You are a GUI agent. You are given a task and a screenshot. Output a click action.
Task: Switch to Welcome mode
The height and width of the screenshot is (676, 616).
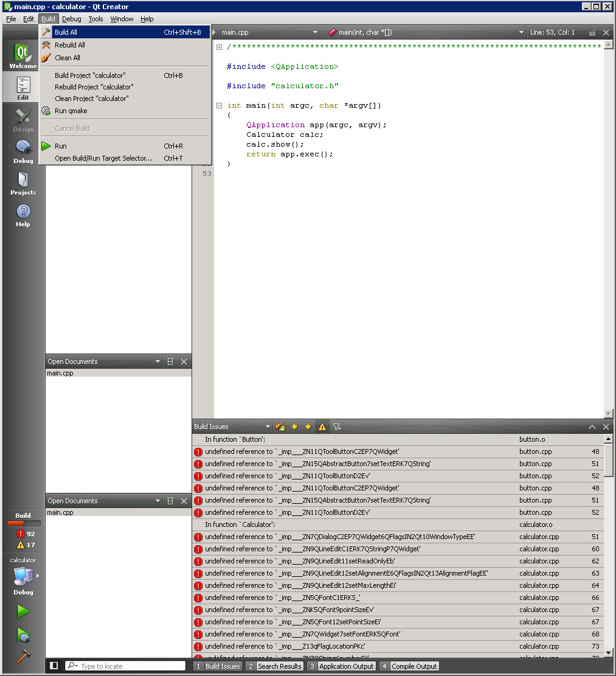(23, 55)
